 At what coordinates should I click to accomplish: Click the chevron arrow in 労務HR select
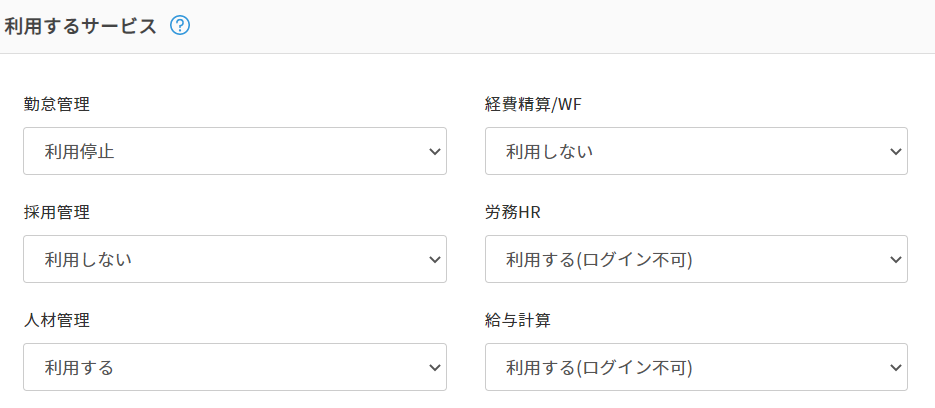(895, 259)
